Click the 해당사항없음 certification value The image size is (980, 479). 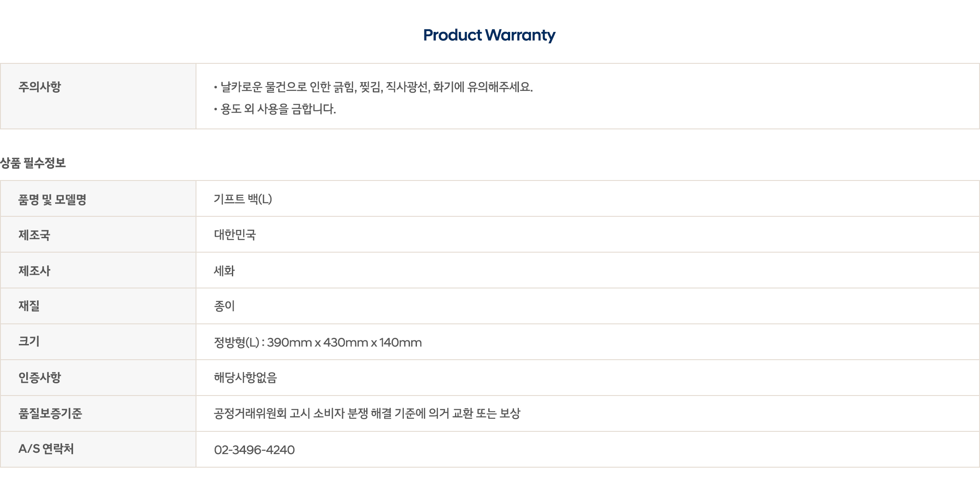click(x=245, y=378)
